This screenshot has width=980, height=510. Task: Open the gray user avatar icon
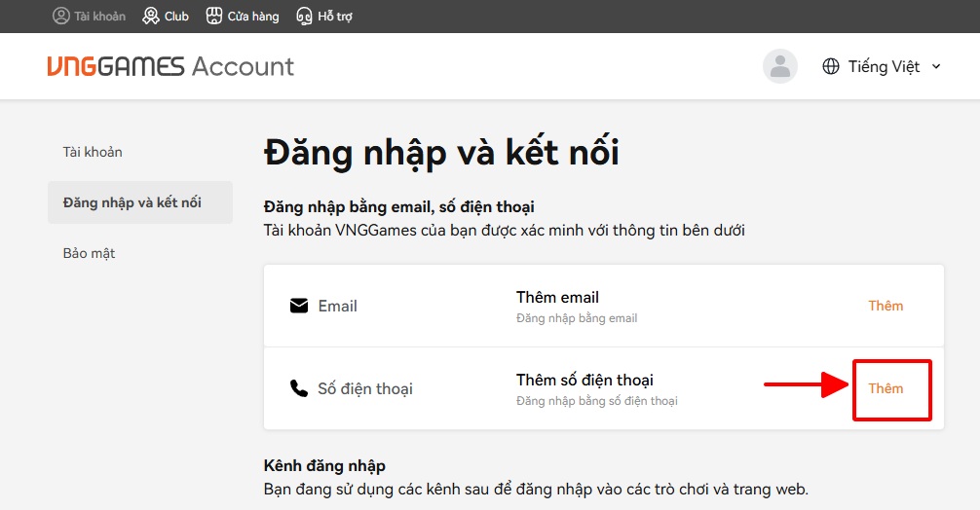tap(779, 66)
